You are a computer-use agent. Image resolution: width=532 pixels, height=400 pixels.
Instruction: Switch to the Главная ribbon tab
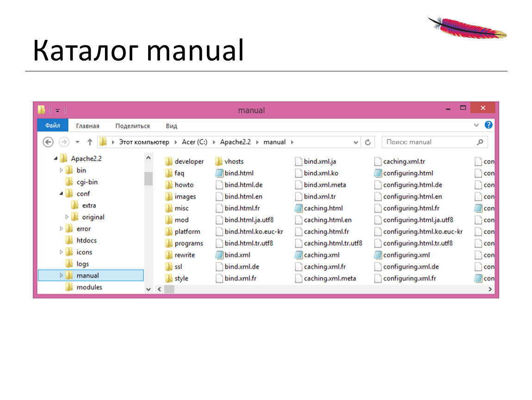pyautogui.click(x=87, y=126)
